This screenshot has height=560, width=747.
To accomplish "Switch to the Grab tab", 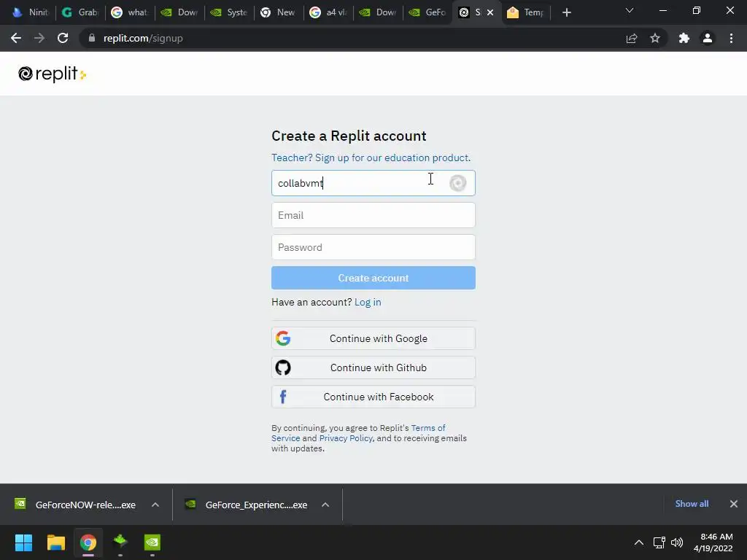I will tap(80, 12).
